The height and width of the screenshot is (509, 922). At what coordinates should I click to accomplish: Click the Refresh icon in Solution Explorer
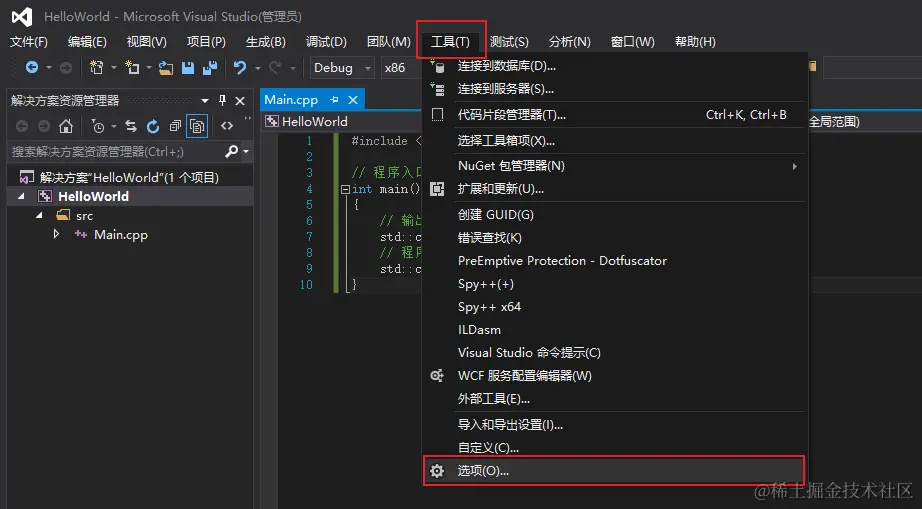pos(153,126)
